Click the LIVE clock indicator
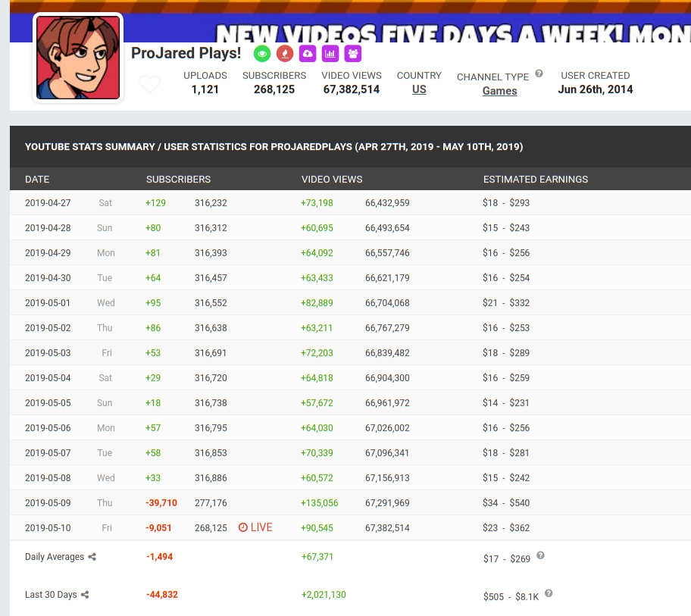Viewport: 691px width, 616px height. pyautogui.click(x=255, y=527)
